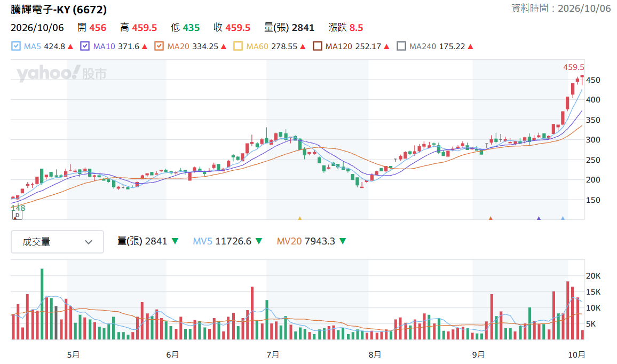This screenshot has height=364, width=617.
Task: Click the red up arrow beside MA120 252.17
Action: point(386,46)
